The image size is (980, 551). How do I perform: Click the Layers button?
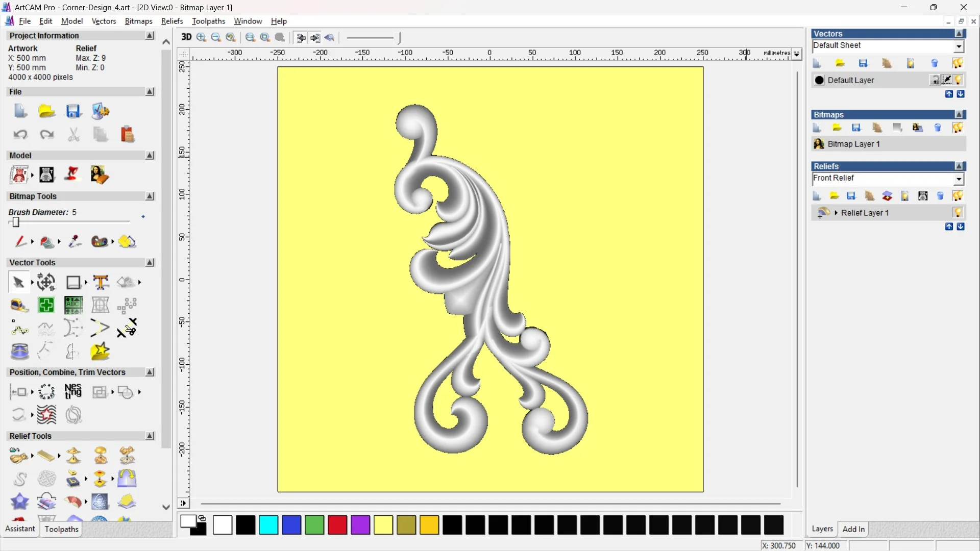822,529
